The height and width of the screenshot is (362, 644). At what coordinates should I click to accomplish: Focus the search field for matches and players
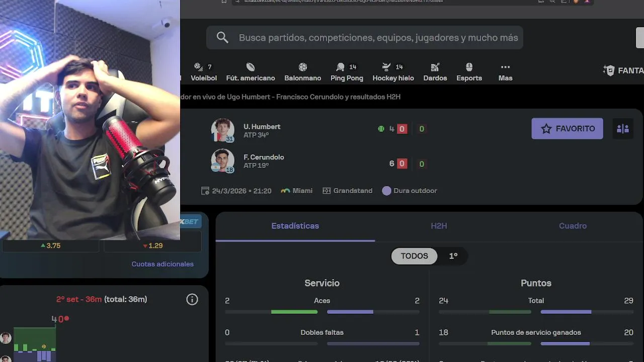click(x=365, y=38)
